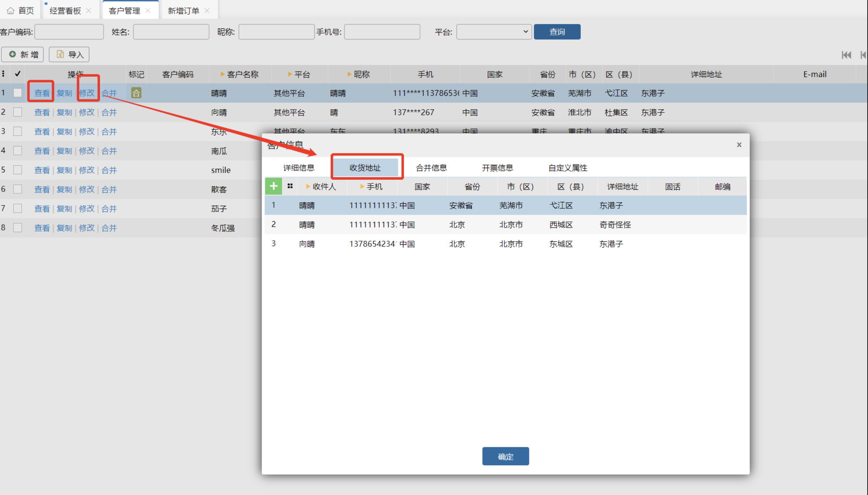
Task: Click the green 合 merge mark icon
Action: click(136, 93)
